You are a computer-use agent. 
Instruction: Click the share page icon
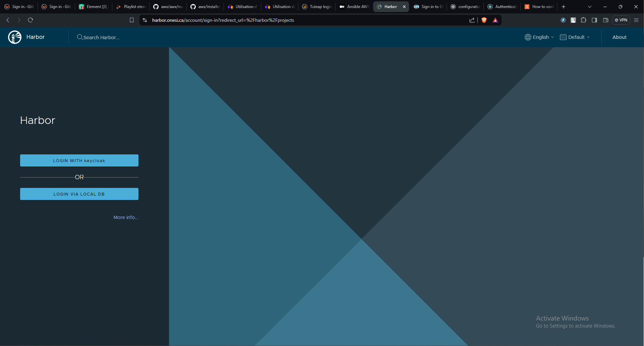472,20
